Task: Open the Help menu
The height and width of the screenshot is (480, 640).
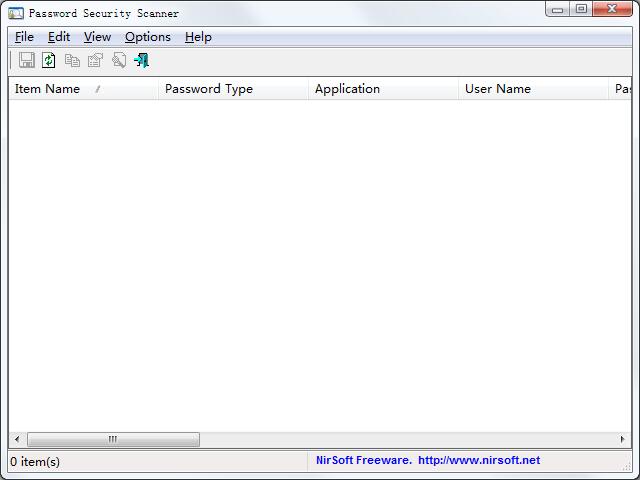Action: point(198,37)
